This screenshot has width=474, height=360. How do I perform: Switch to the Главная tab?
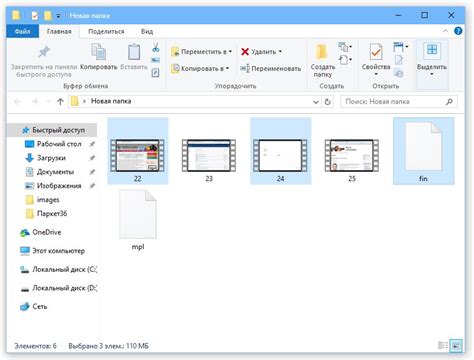pos(59,31)
